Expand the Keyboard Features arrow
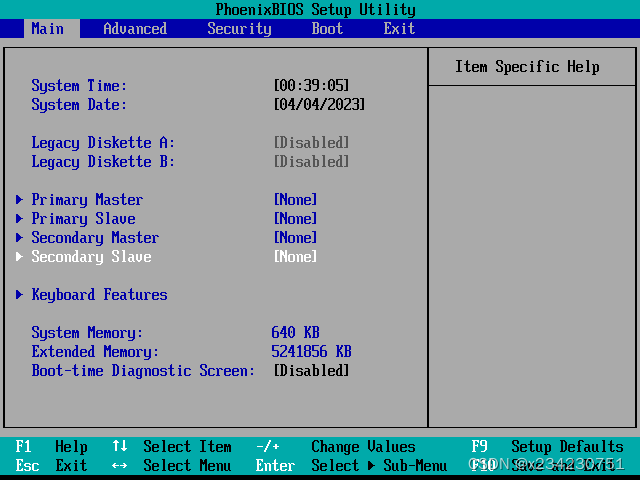640x480 pixels. (19, 294)
